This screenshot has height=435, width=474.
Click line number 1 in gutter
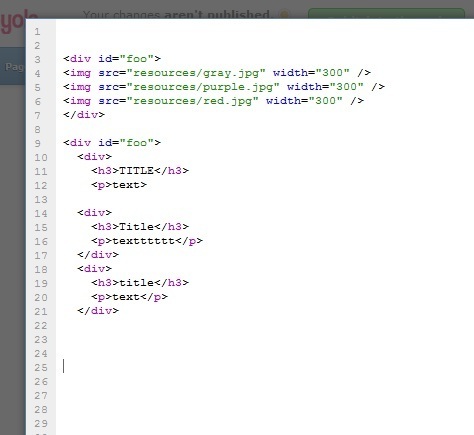point(37,32)
